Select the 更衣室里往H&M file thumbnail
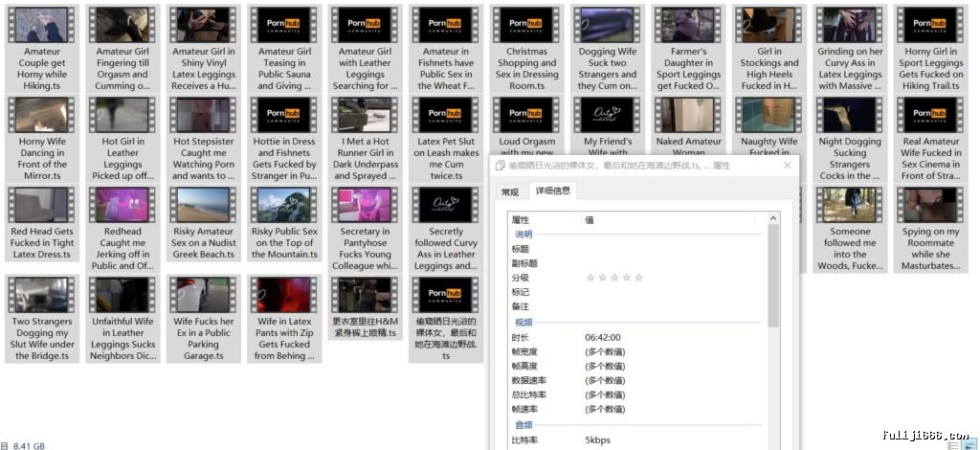This screenshot has height=450, width=980. click(365, 295)
